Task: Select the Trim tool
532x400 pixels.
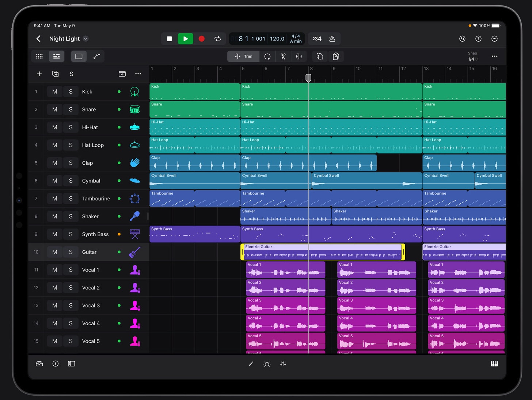Action: tap(243, 56)
